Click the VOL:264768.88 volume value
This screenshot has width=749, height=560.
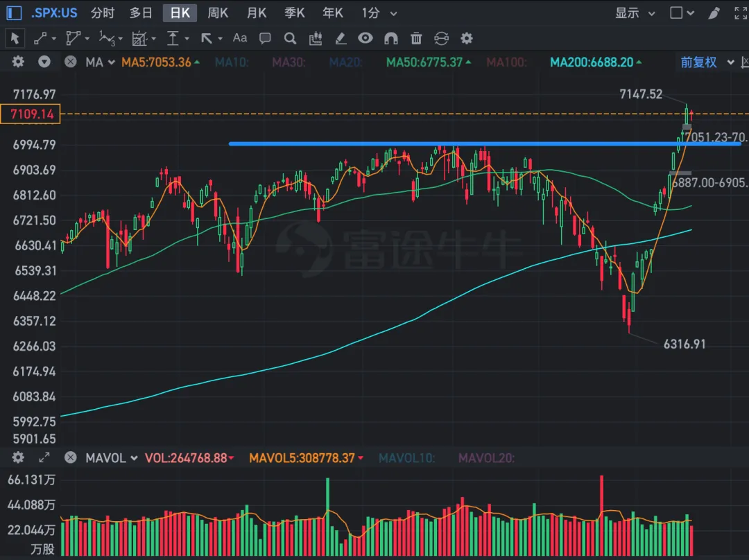click(189, 458)
